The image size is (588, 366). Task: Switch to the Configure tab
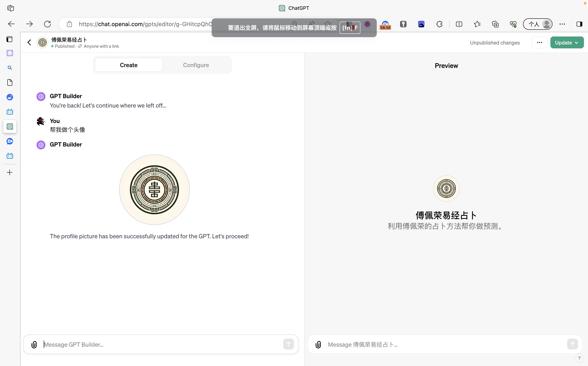tap(196, 65)
